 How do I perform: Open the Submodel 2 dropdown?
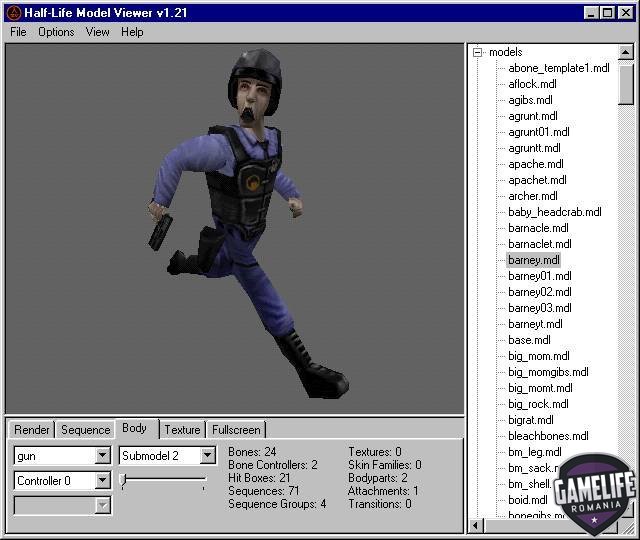[208, 455]
